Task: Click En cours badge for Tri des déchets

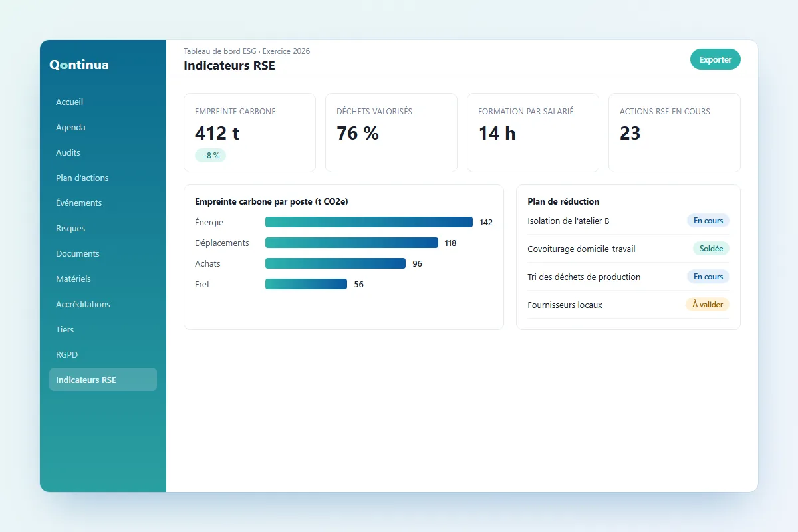Action: (x=708, y=277)
